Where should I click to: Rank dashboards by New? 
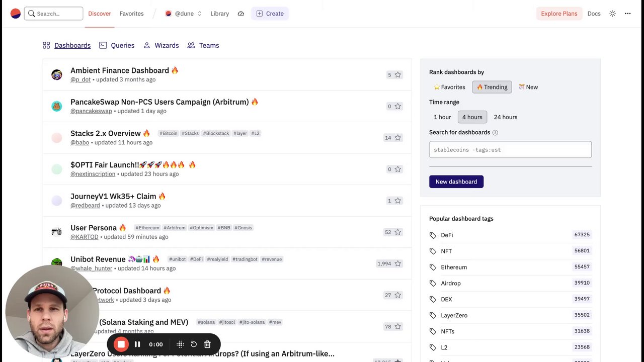point(528,87)
